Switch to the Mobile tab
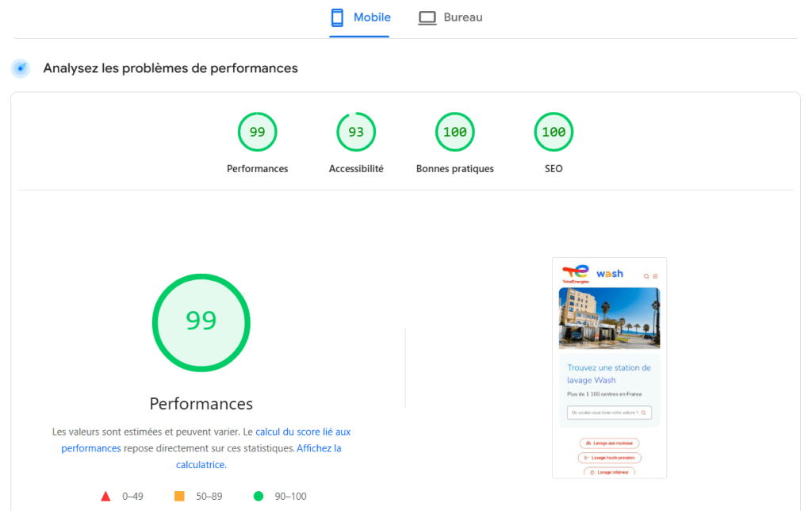Screen dimensions: 812x511 361,17
